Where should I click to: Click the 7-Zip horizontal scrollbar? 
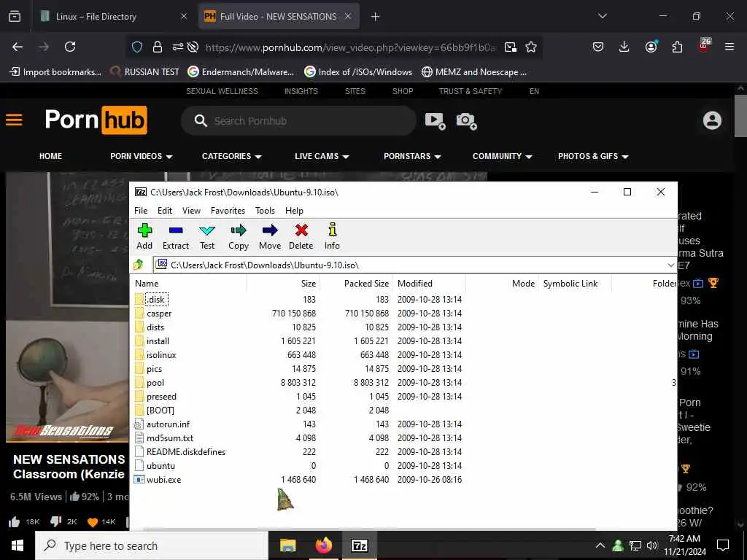point(369,529)
